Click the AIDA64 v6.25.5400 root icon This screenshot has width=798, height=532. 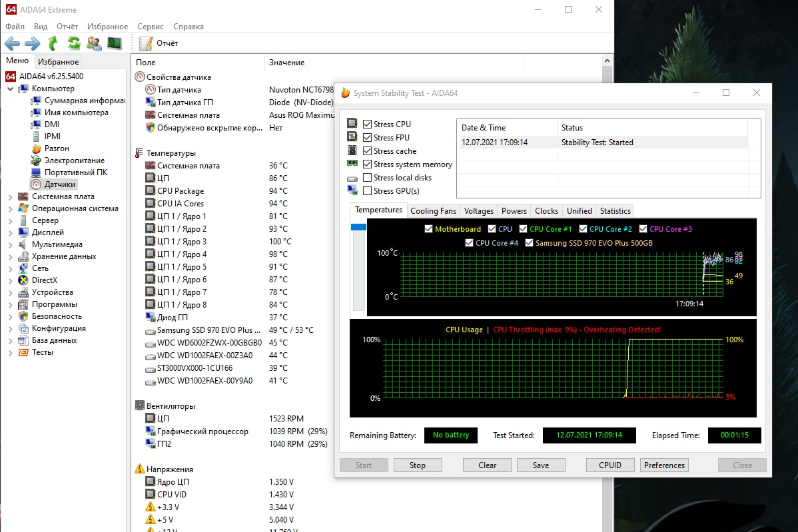[x=11, y=77]
